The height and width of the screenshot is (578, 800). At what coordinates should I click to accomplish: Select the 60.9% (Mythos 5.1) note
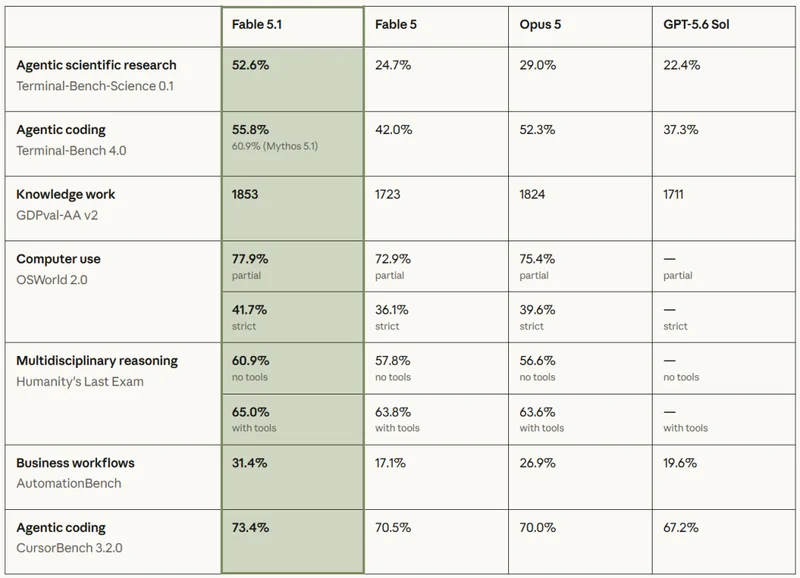coord(274,146)
